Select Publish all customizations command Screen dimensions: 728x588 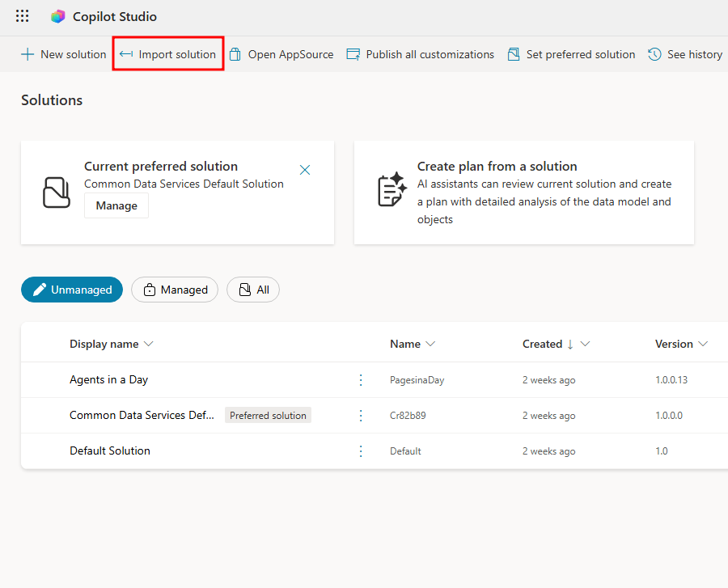(420, 54)
